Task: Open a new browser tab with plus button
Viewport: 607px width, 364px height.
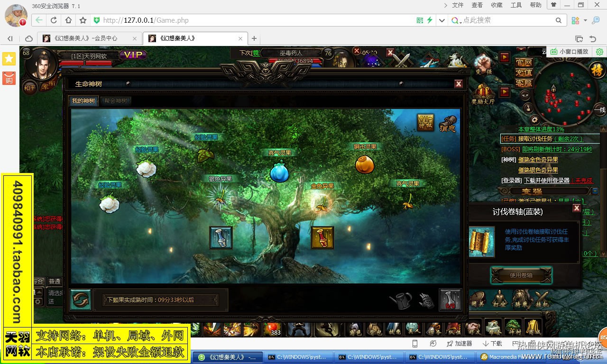Action: pyautogui.click(x=254, y=38)
